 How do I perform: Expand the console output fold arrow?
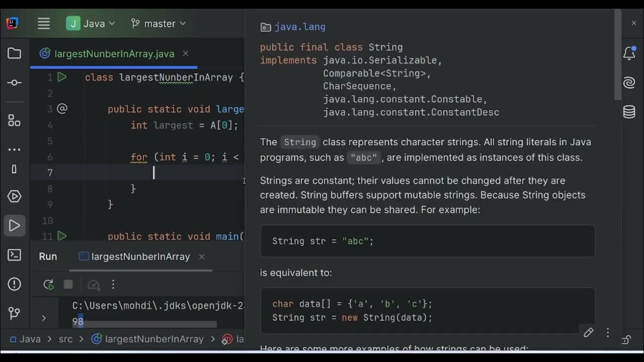click(x=44, y=318)
